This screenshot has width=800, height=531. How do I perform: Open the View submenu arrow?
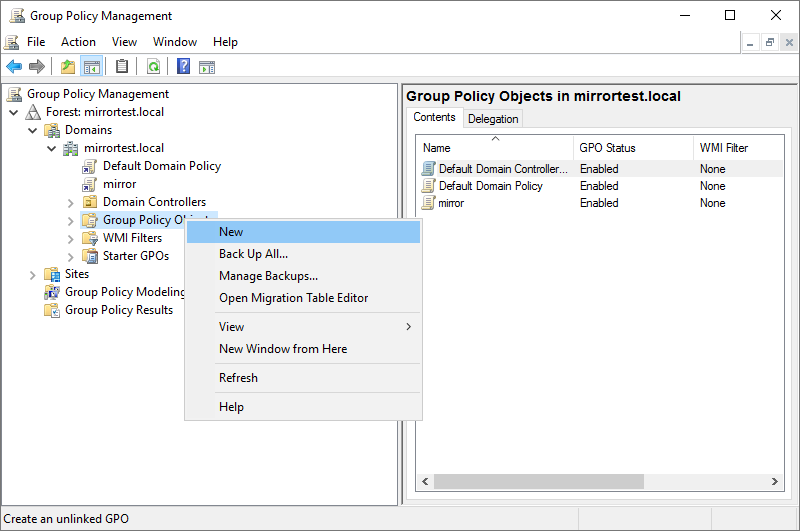[409, 326]
